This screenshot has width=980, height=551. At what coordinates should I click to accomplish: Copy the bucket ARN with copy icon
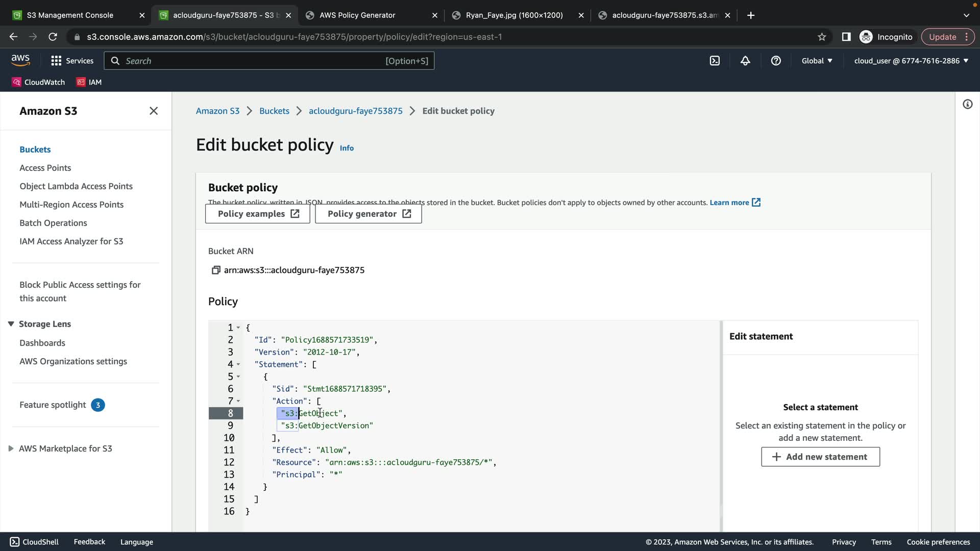(x=215, y=270)
